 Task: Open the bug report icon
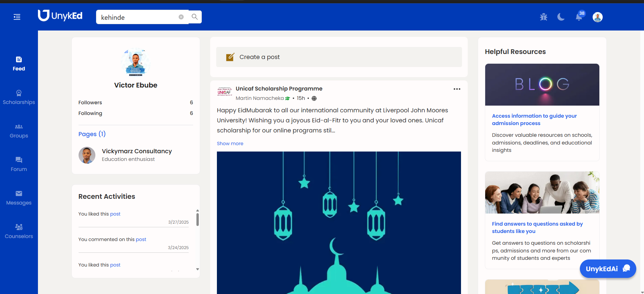click(x=544, y=17)
